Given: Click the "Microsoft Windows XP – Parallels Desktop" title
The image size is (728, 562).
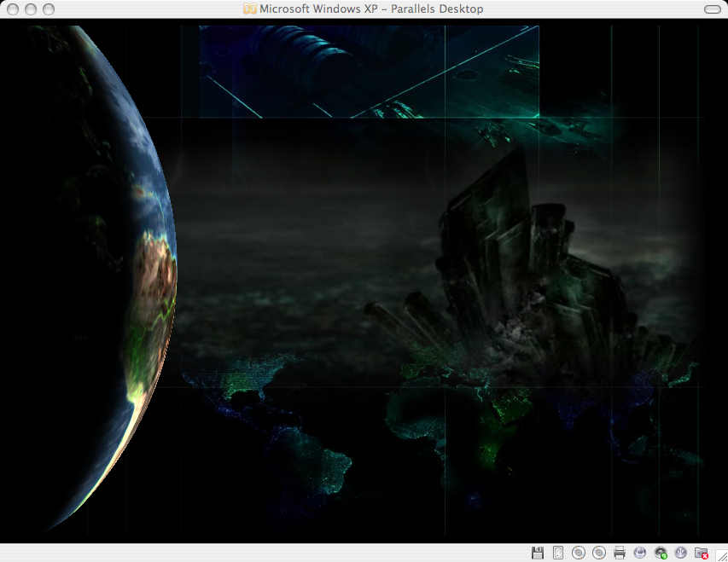Looking at the screenshot, I should pyautogui.click(x=371, y=9).
